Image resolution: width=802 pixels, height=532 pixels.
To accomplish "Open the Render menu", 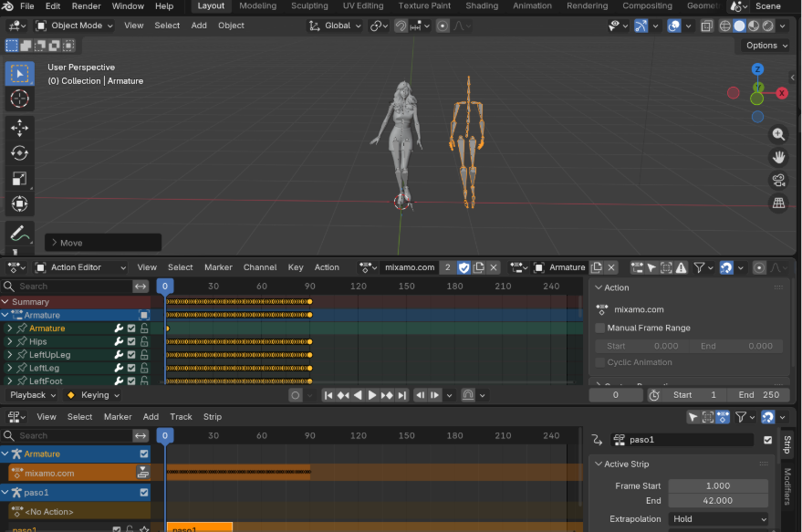I will 86,5.
